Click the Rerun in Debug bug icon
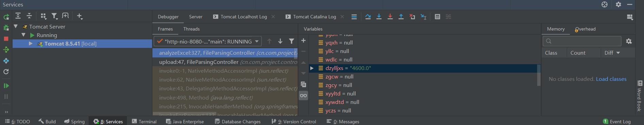 [6, 28]
